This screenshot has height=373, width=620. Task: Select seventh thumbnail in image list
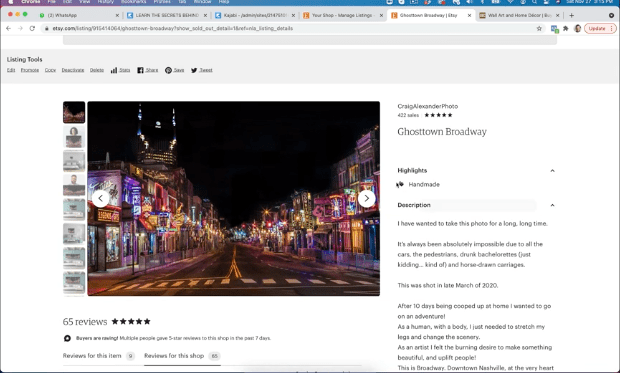click(74, 258)
